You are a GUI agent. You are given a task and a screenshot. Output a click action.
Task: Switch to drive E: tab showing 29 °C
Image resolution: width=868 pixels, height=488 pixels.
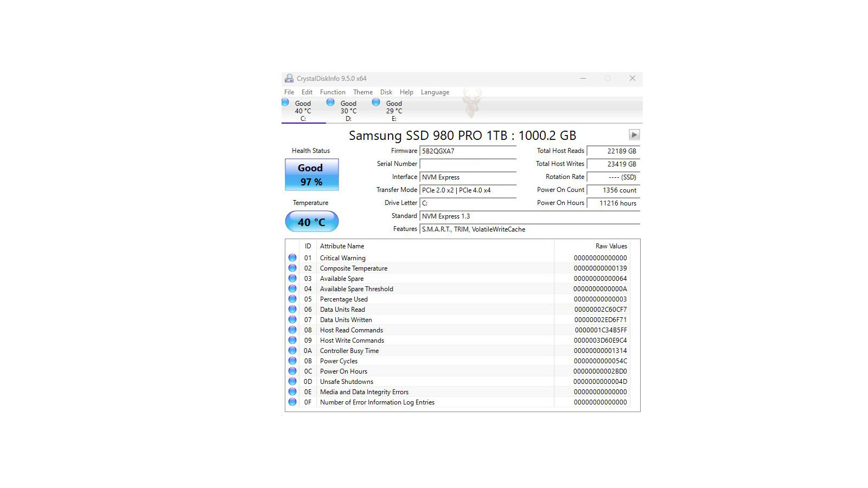[x=394, y=111]
